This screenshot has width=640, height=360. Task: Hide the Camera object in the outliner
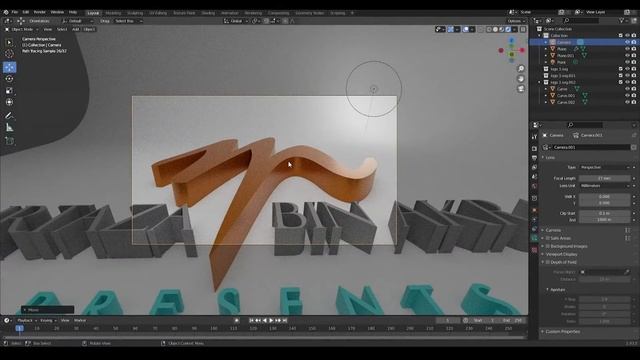[x=627, y=42]
